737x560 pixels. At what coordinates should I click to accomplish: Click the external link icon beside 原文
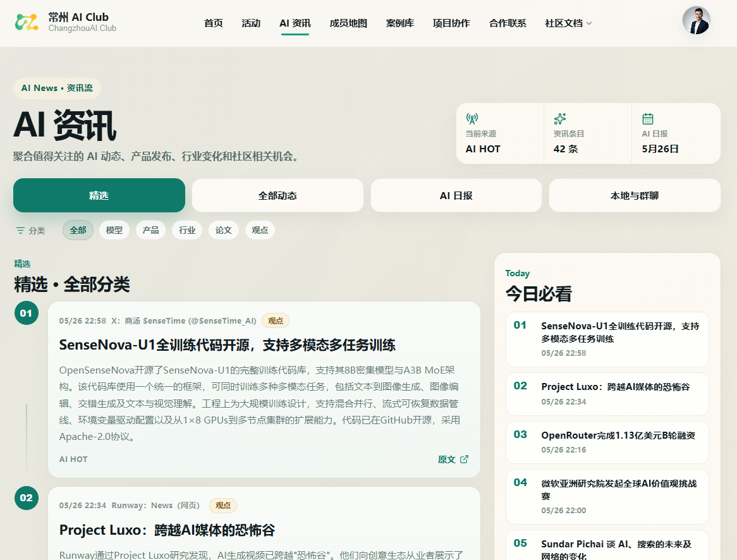pos(464,460)
